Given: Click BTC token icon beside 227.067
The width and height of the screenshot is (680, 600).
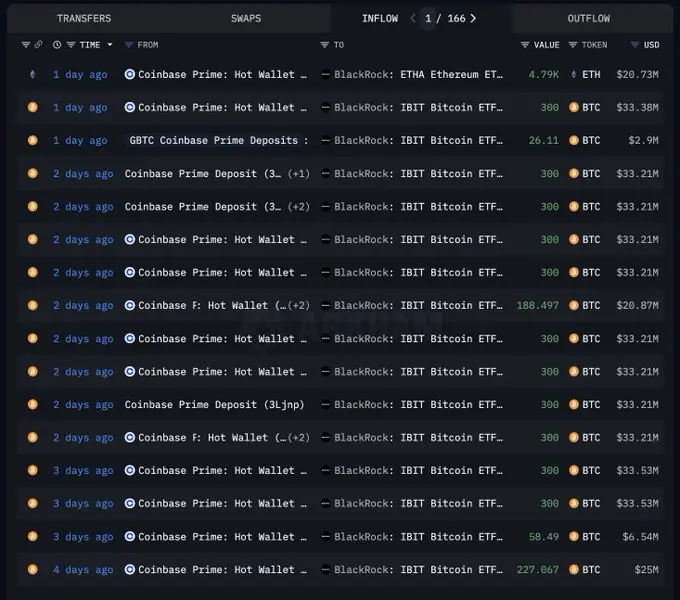Looking at the screenshot, I should click(574, 570).
